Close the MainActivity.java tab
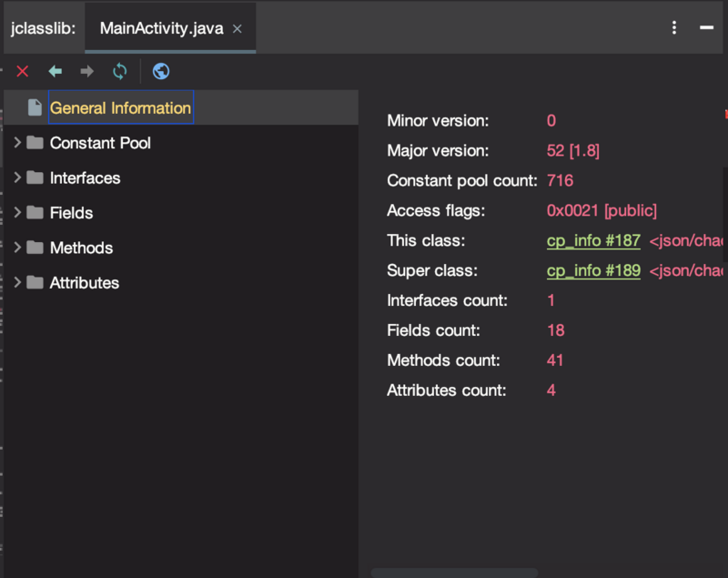The height and width of the screenshot is (578, 728). [x=238, y=29]
